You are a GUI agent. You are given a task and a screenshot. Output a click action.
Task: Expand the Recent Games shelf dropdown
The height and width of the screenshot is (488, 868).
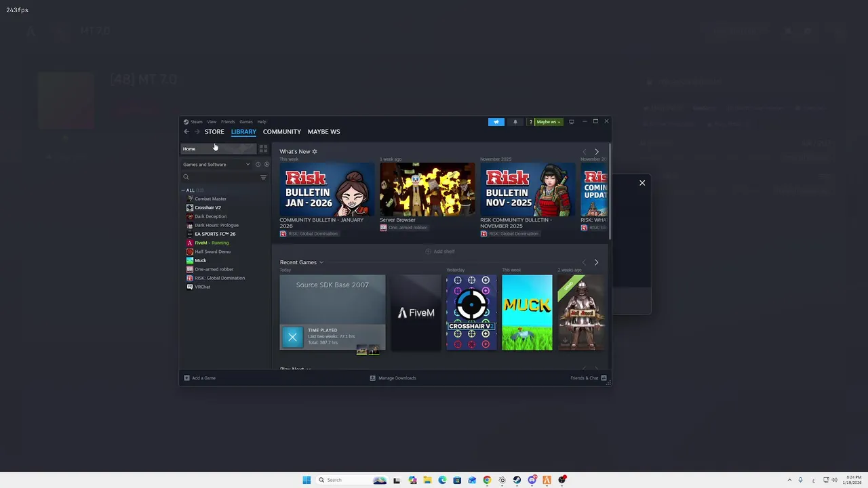321,262
